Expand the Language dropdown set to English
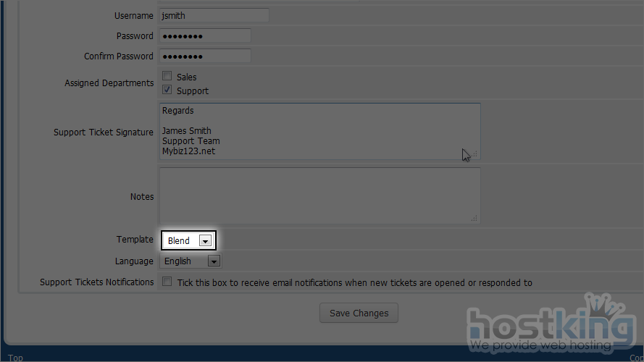Viewport: 644px width, 362px height. pos(191,261)
